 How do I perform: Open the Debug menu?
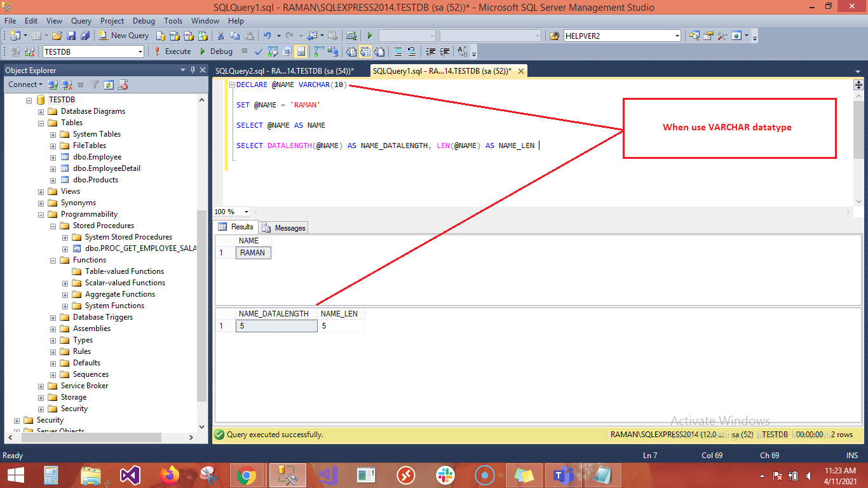[x=144, y=21]
